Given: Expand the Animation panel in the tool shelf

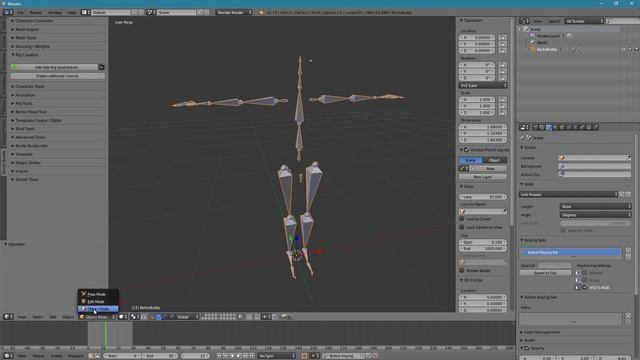Looking at the screenshot, I should pyautogui.click(x=25, y=95).
